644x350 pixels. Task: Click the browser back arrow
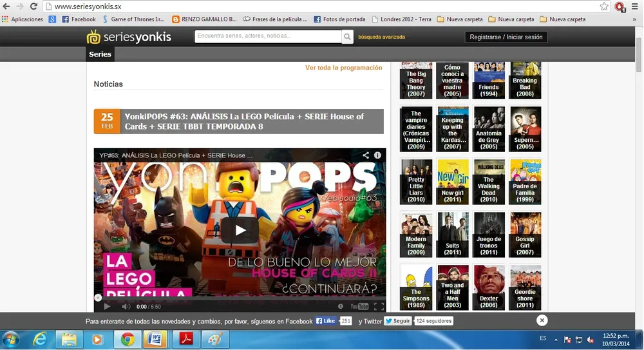tap(6, 6)
